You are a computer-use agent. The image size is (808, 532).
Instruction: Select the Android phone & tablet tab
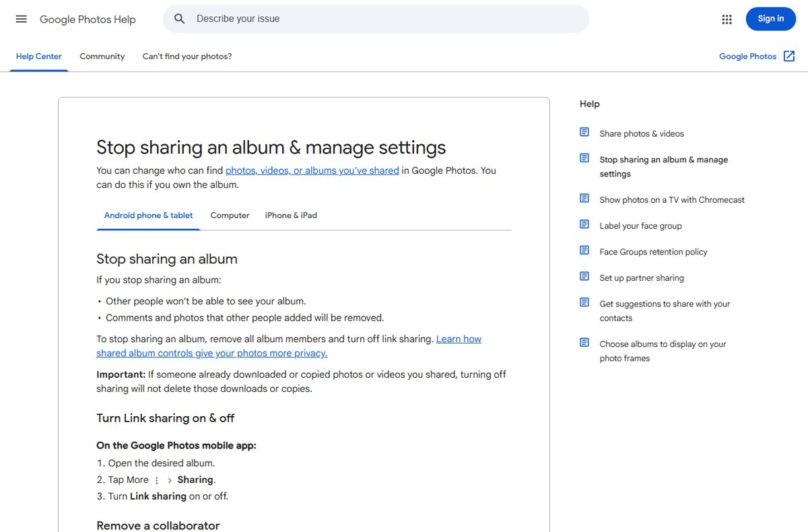[x=148, y=215]
